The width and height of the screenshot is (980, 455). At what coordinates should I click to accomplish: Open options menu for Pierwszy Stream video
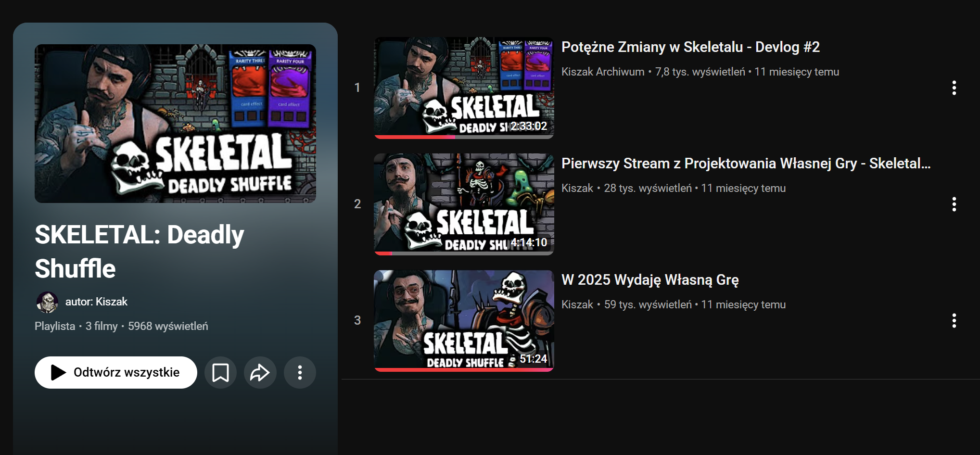[954, 204]
